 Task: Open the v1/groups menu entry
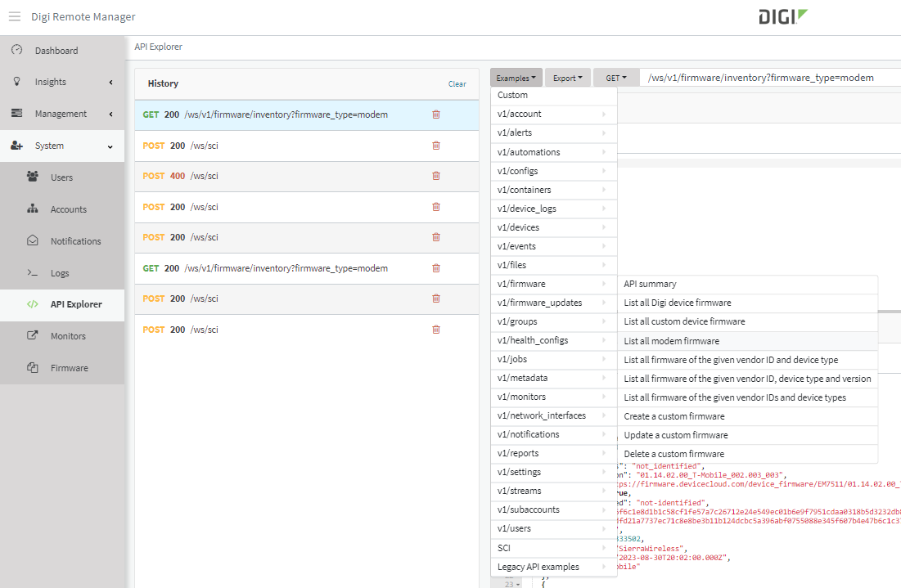(553, 321)
